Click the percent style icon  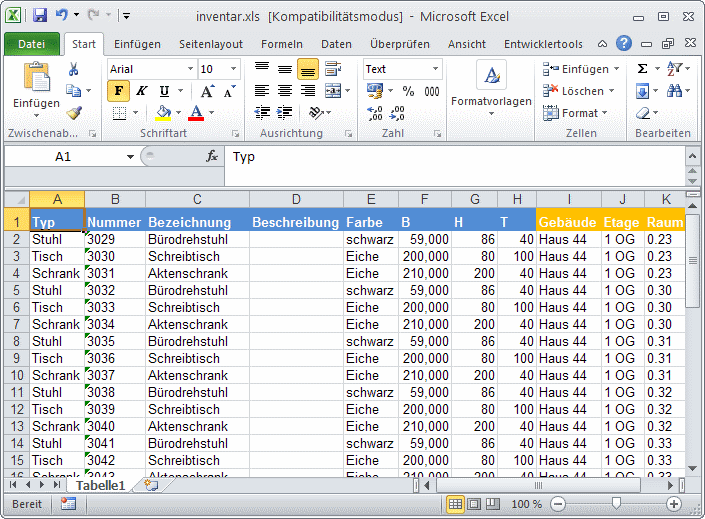pos(408,91)
